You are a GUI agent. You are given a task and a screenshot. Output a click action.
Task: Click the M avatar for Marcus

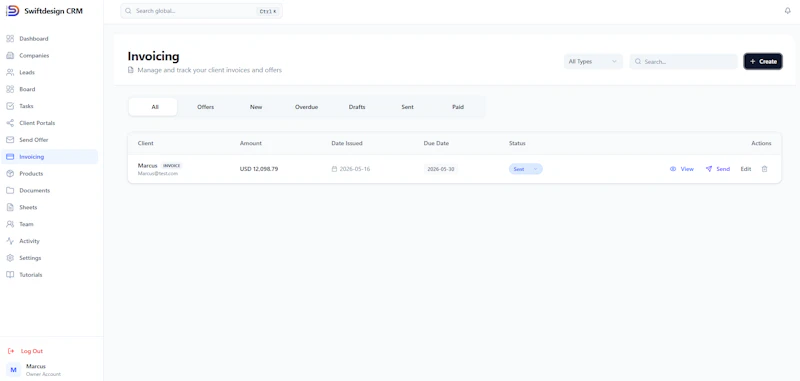(x=13, y=370)
